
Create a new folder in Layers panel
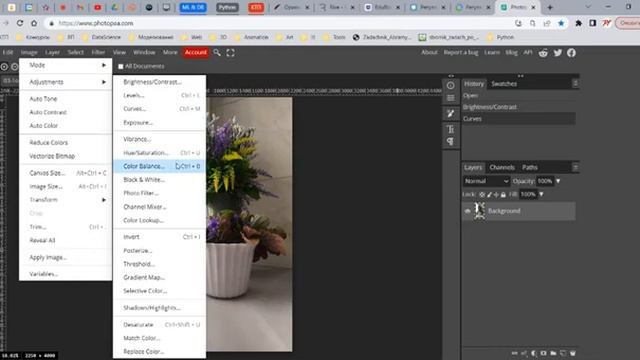pyautogui.click(x=553, y=353)
